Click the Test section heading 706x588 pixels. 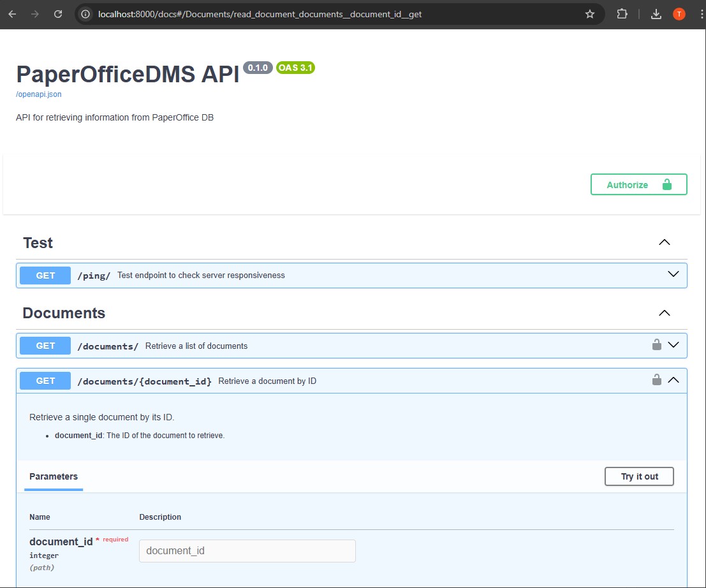click(x=38, y=243)
